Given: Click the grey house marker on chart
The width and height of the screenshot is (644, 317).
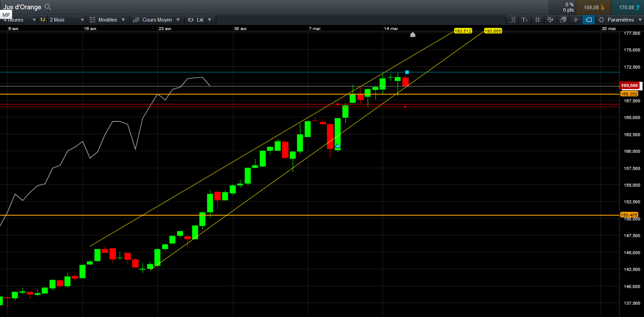Looking at the screenshot, I should [413, 34].
